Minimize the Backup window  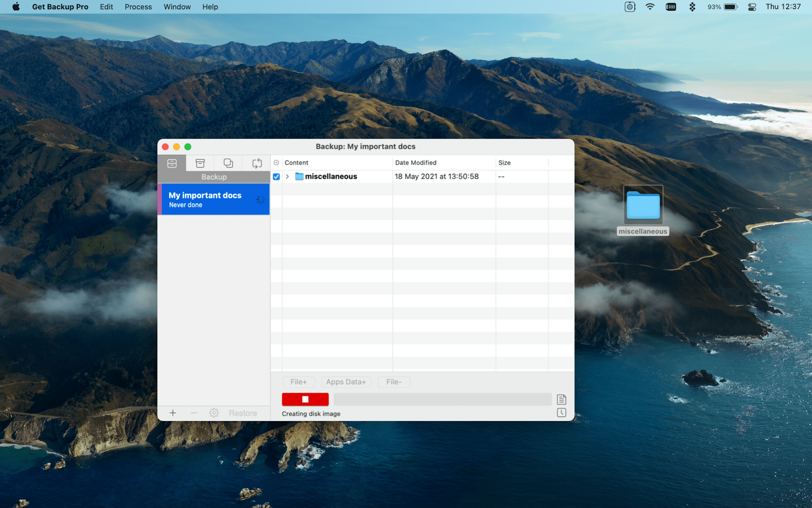pos(177,147)
